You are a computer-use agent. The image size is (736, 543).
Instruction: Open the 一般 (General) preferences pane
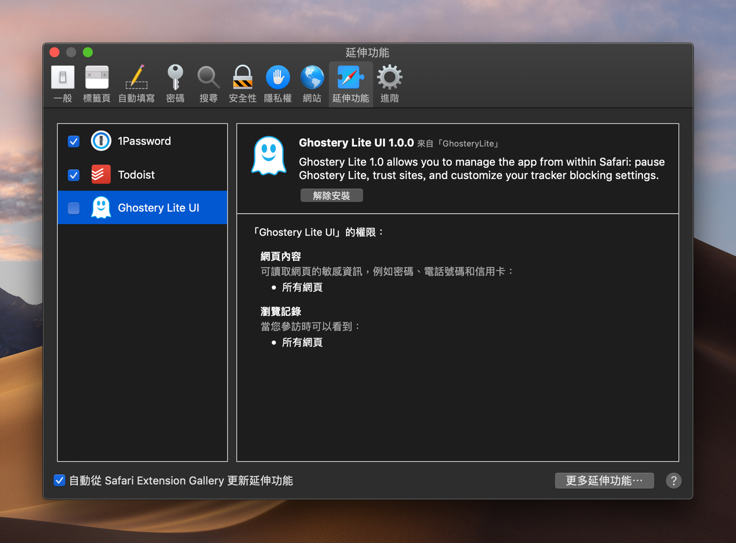(62, 84)
